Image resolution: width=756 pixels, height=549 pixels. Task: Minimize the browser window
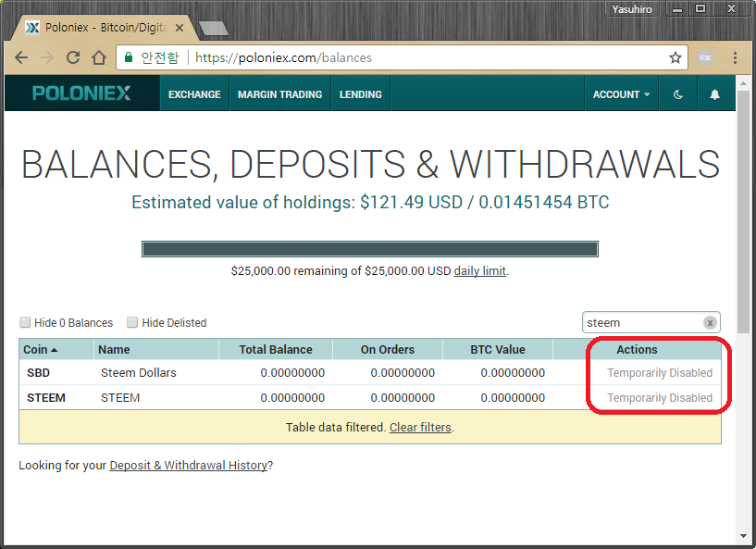point(677,9)
